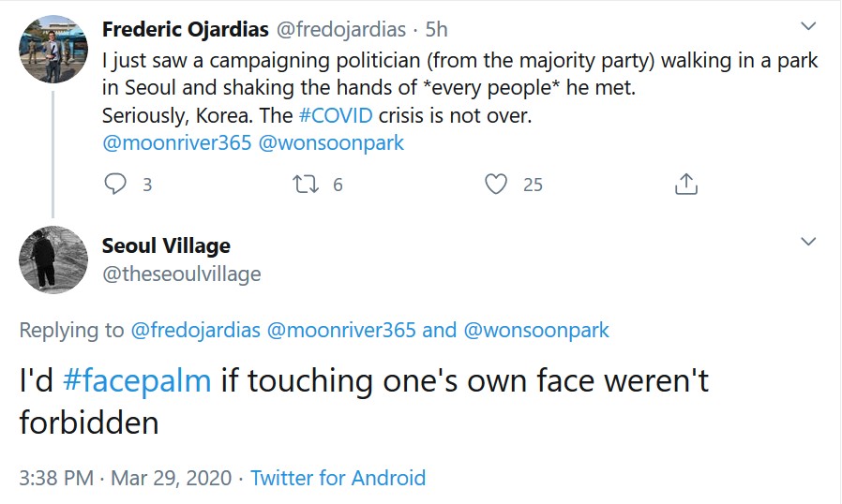Open the @theseoulvillage handle

tap(181, 274)
